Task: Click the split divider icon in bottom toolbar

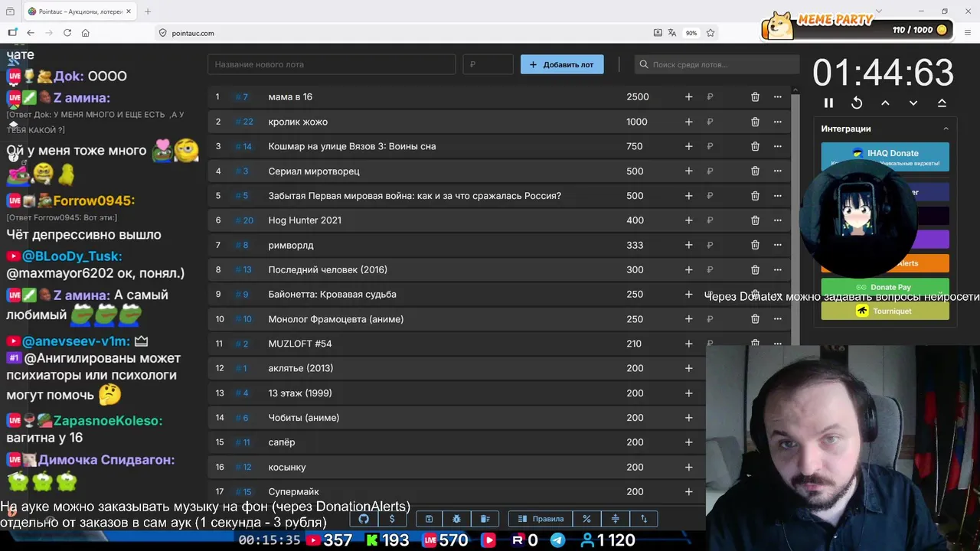Action: pyautogui.click(x=615, y=519)
